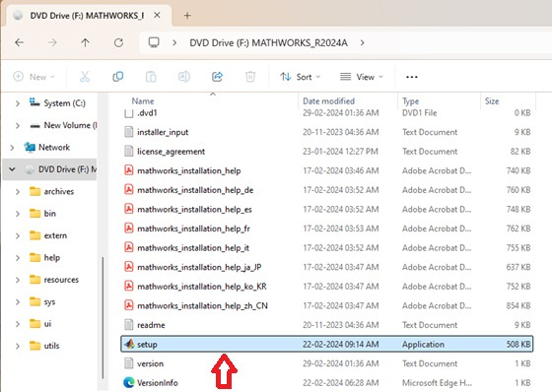Open the Sort dropdown menu
552x392 pixels.
[301, 77]
